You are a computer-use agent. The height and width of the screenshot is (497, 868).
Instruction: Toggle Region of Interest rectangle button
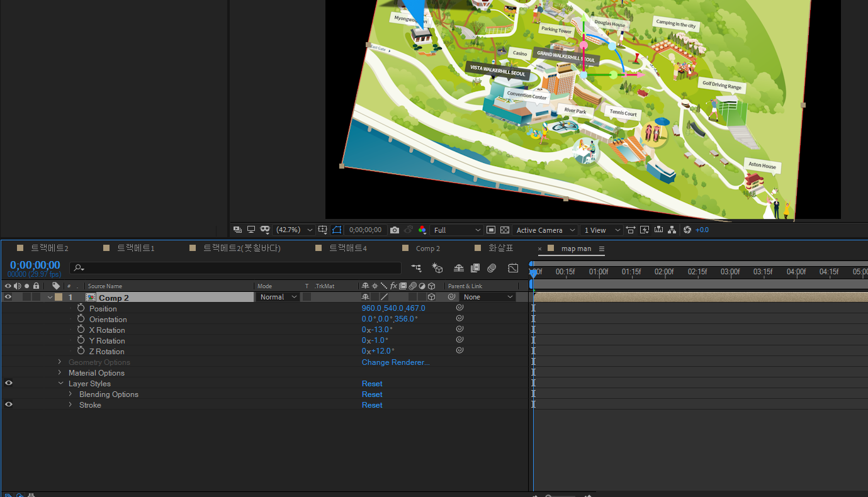tap(491, 230)
